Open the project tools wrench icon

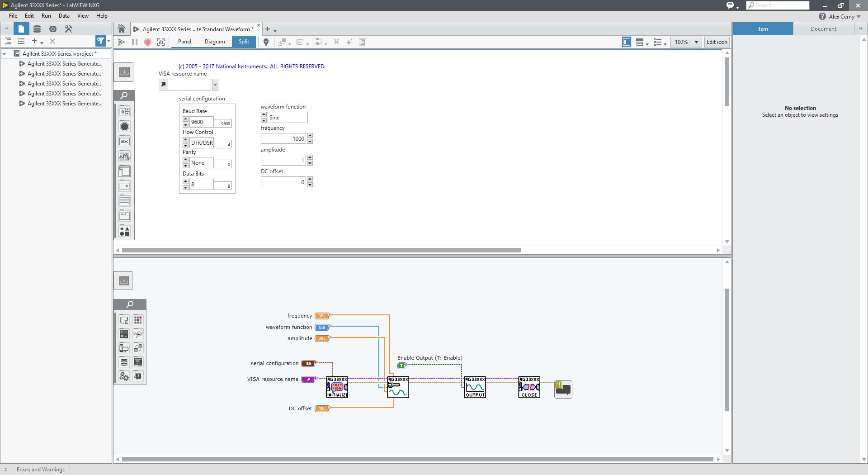(x=69, y=29)
